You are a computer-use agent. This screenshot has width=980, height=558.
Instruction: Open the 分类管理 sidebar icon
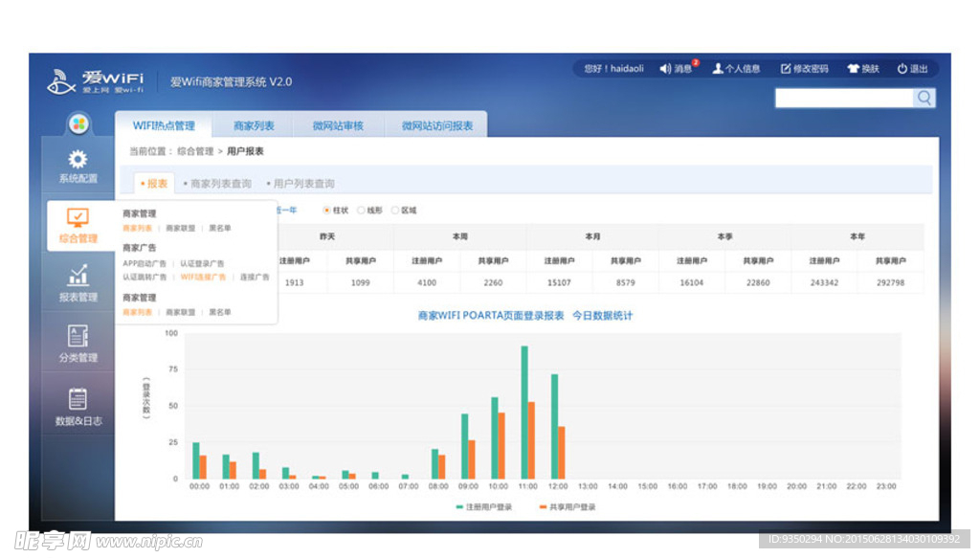tap(77, 337)
